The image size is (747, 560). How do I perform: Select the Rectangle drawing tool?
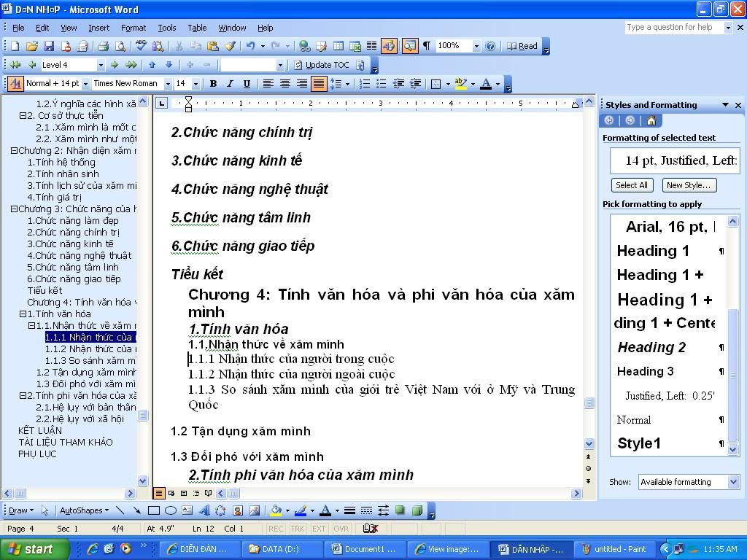pos(154,510)
